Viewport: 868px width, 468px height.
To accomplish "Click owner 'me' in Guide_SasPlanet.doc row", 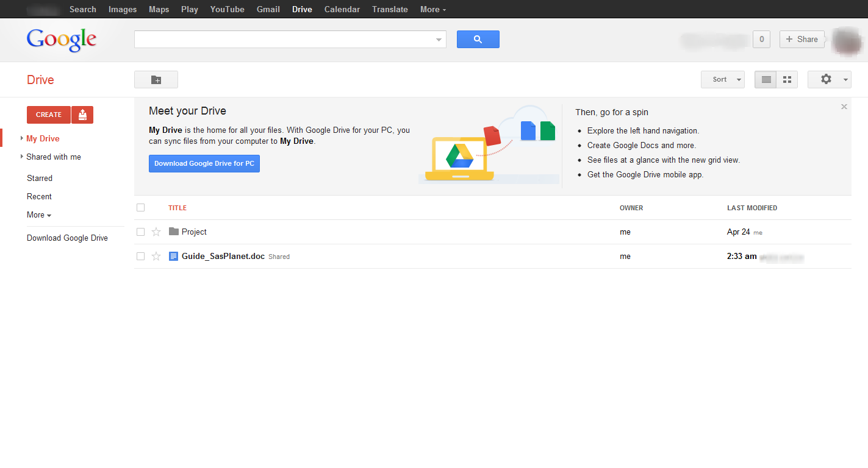I will point(625,256).
